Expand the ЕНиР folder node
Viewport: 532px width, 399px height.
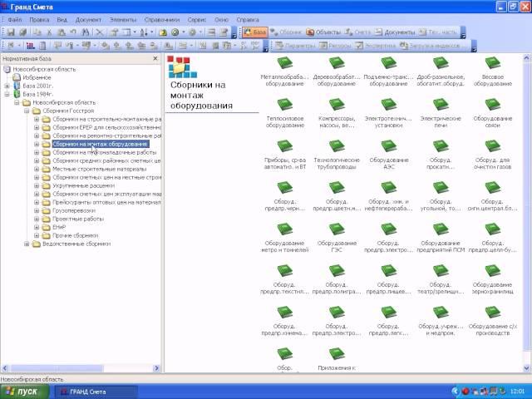(x=37, y=227)
